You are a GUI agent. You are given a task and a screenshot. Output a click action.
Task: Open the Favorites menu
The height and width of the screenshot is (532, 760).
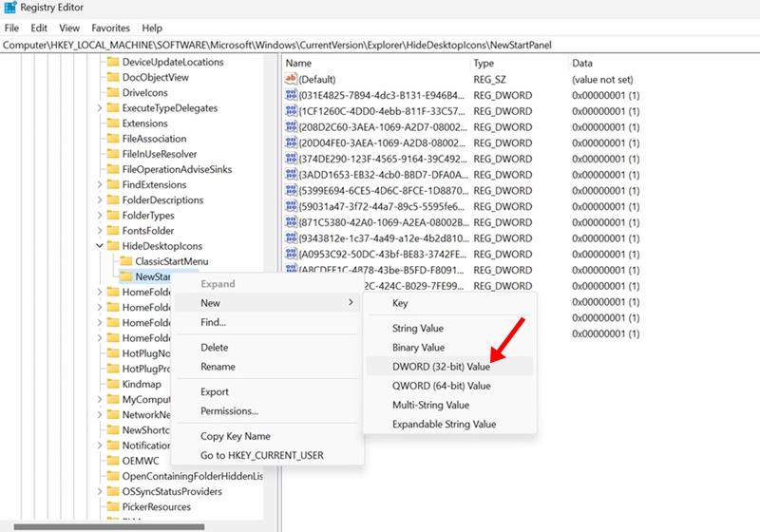tap(110, 28)
